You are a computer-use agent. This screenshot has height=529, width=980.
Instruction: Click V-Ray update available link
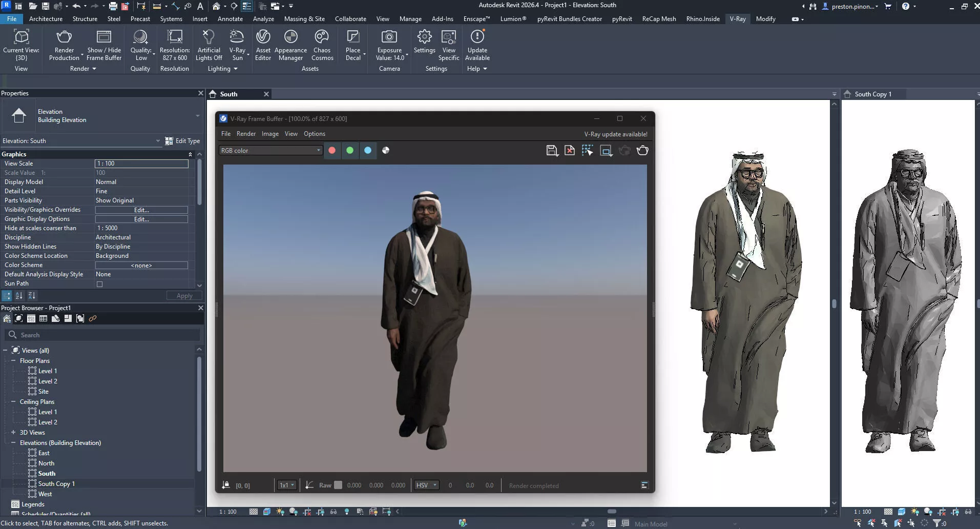click(616, 134)
